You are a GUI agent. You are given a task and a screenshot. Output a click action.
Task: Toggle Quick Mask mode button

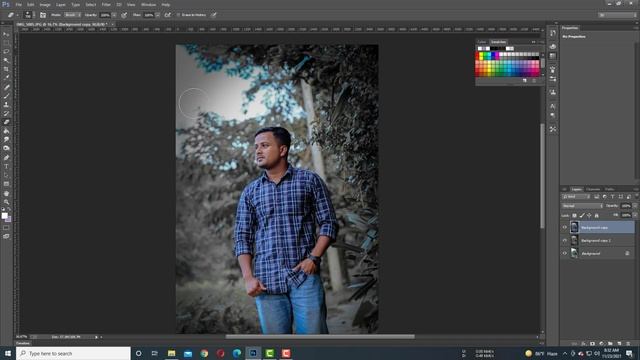[6, 228]
